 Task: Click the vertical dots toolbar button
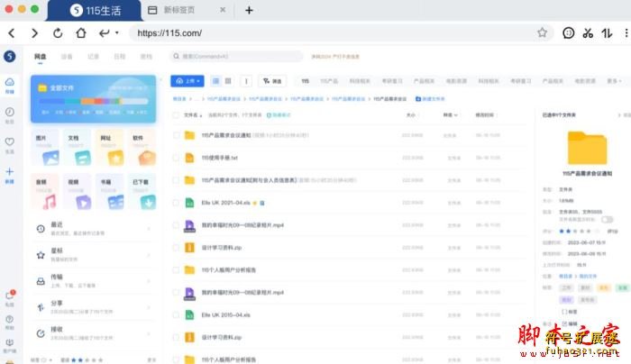[246, 81]
